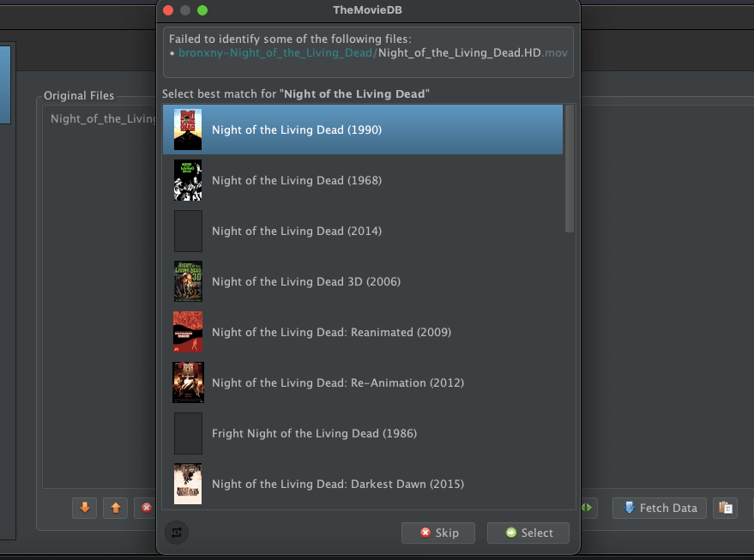Select Night of the Living Dead 3D (2006)
754x560 pixels.
point(363,281)
